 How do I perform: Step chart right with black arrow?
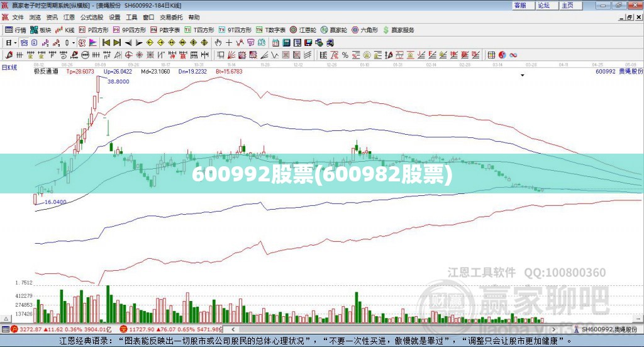[139, 43]
